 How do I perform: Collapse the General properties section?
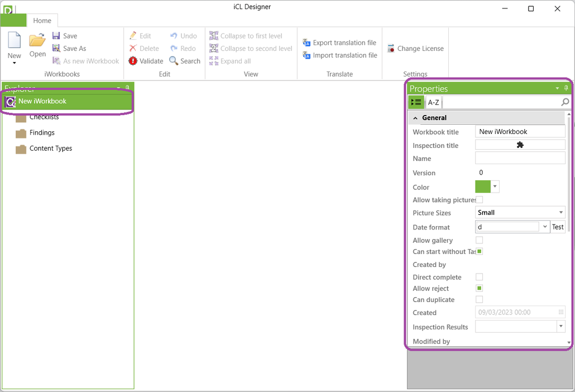(x=415, y=118)
